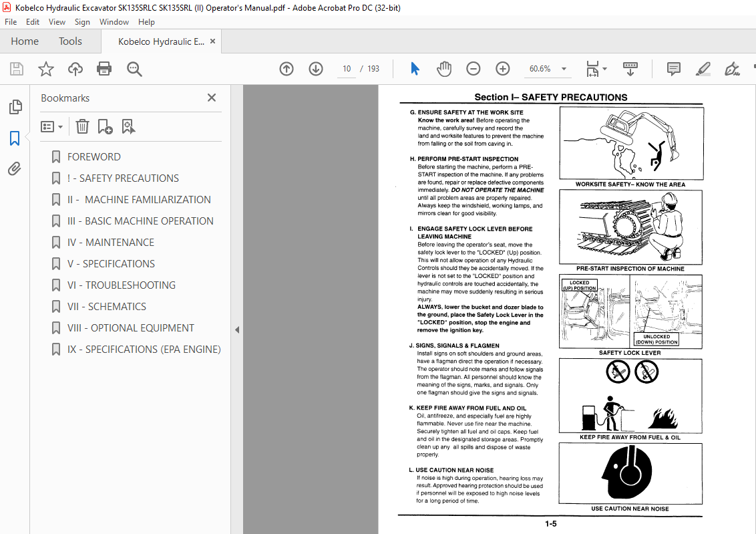Add a comment with speech bubble icon
The height and width of the screenshot is (534, 756).
[674, 69]
